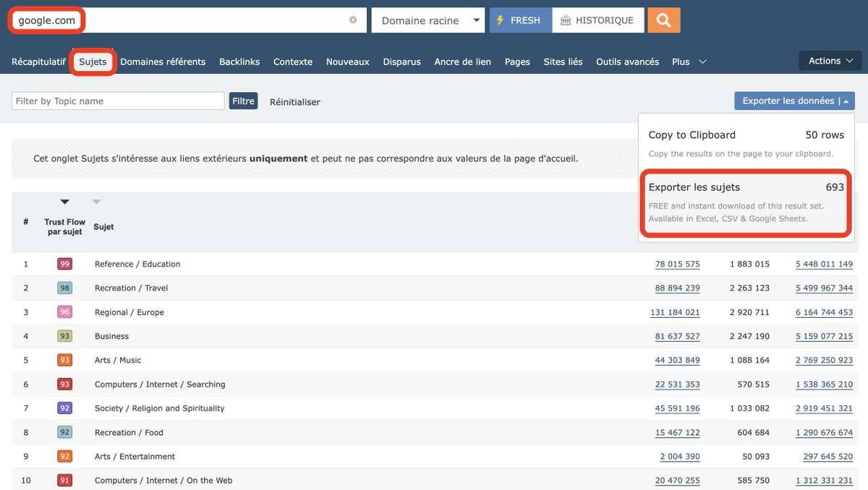Screen dimensions: 868x490
Task: Open the Sites liés tab
Action: [x=563, y=62]
